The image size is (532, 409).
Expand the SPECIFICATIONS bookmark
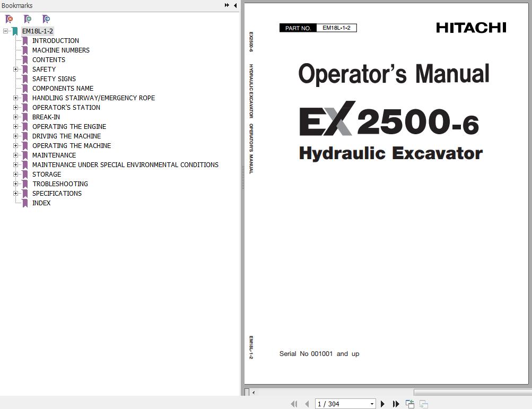point(15,193)
